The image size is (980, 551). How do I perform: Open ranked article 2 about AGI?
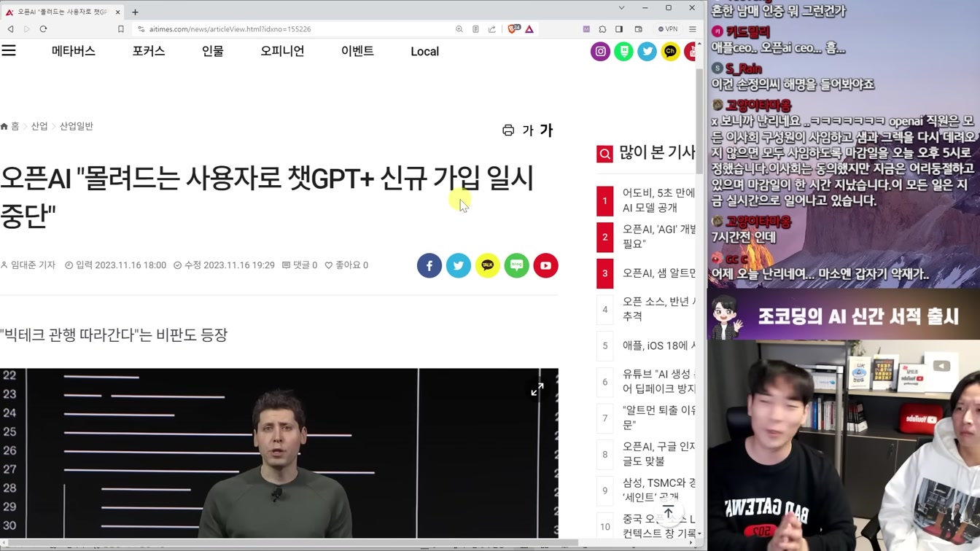click(x=646, y=237)
